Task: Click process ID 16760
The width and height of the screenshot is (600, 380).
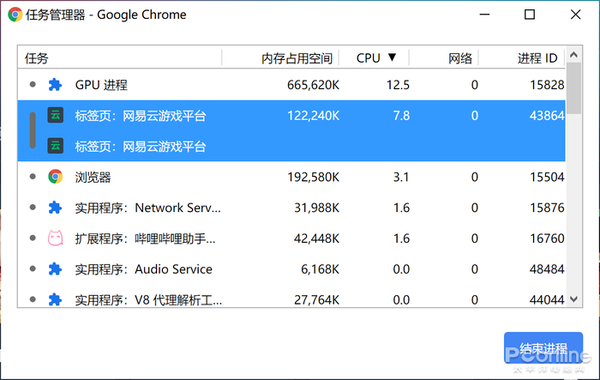Action: tap(547, 238)
